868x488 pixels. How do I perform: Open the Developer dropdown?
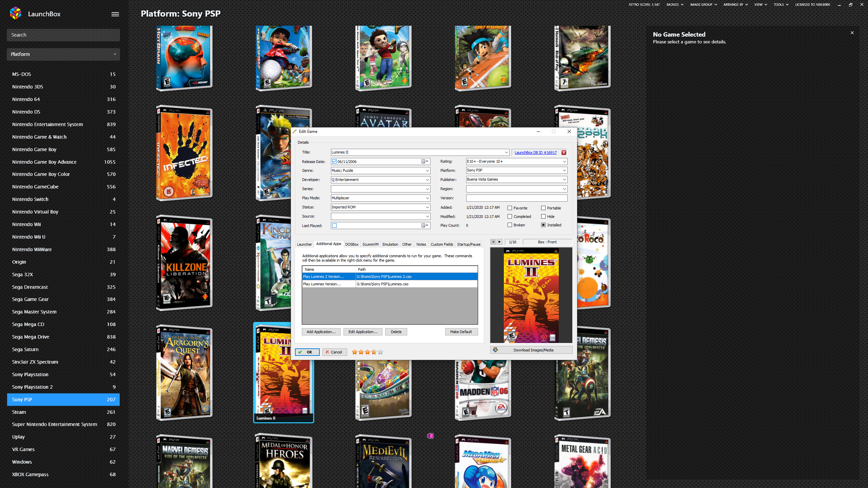tap(427, 180)
